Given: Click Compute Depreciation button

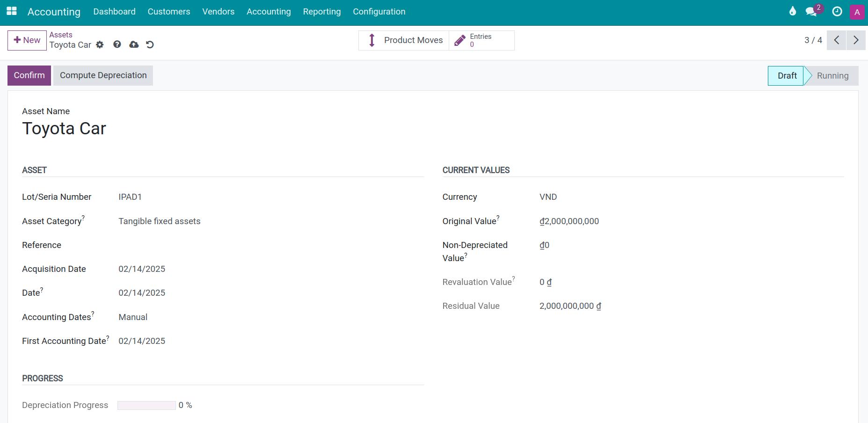Looking at the screenshot, I should [x=103, y=75].
